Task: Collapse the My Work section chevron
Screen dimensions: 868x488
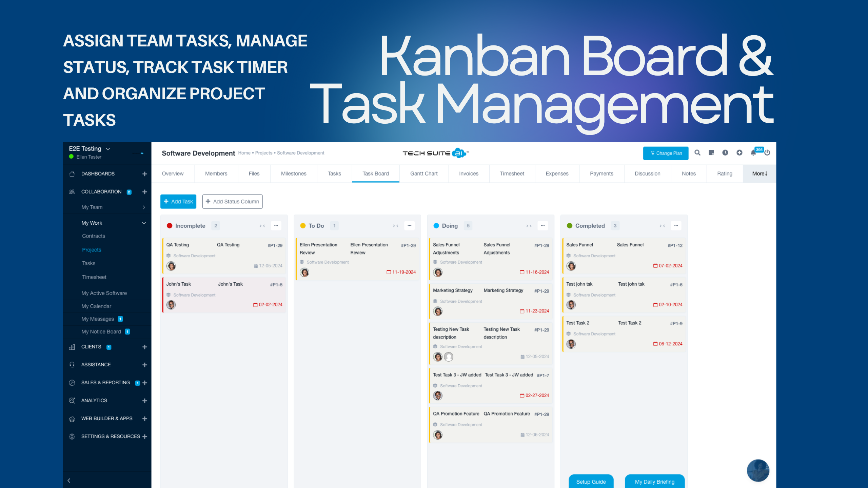Action: pos(144,223)
